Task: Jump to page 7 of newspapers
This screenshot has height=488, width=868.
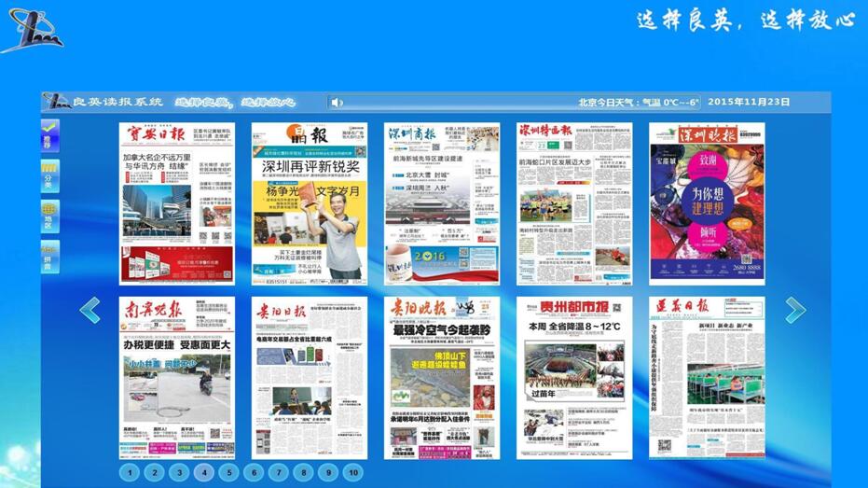Action: [279, 473]
